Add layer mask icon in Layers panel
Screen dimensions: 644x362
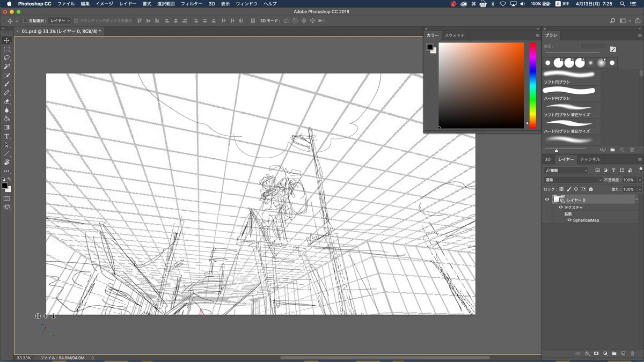596,353
